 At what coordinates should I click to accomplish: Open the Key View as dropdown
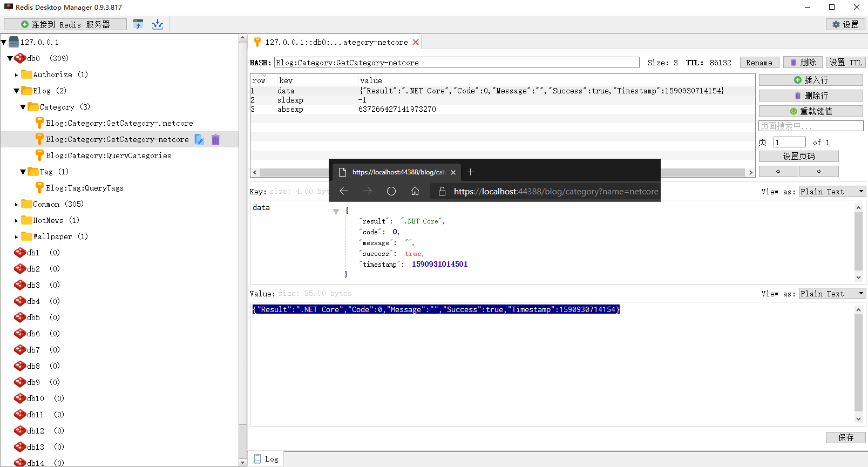pyautogui.click(x=832, y=192)
